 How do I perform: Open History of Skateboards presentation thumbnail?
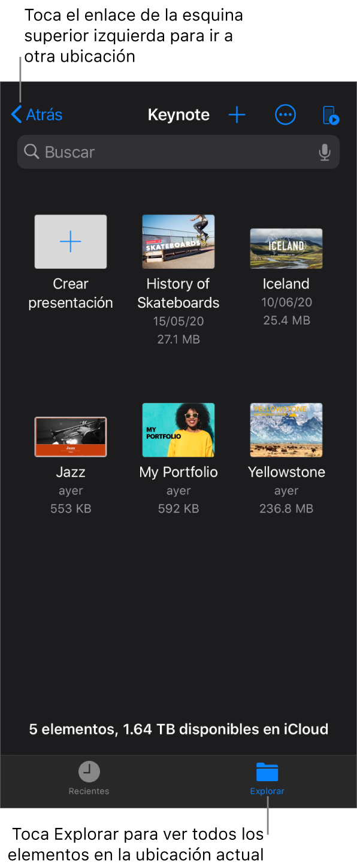[179, 241]
